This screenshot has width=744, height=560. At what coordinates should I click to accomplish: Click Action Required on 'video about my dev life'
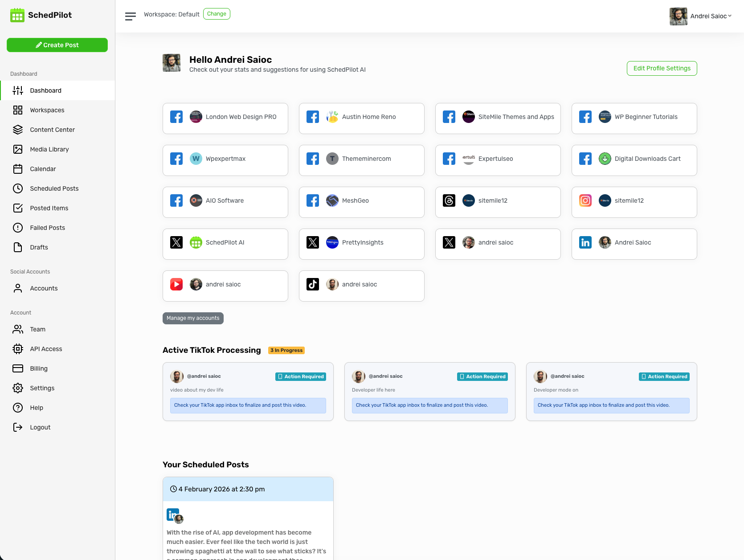[x=301, y=376]
